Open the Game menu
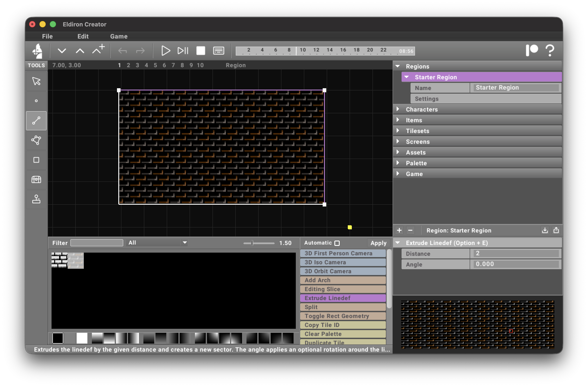 tap(119, 36)
